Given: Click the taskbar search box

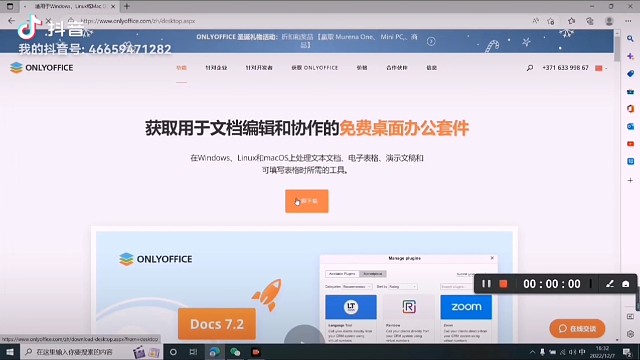Looking at the screenshot, I should [91, 352].
